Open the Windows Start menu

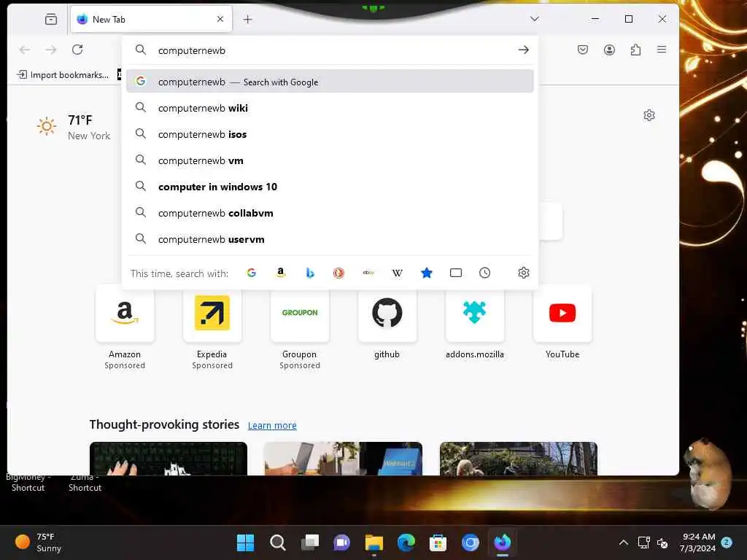click(x=245, y=542)
